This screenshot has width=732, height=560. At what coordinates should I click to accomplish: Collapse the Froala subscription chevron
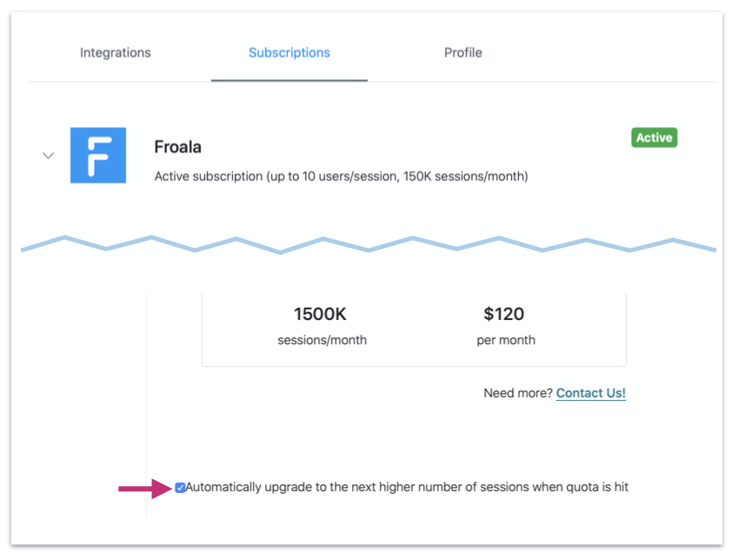point(49,156)
